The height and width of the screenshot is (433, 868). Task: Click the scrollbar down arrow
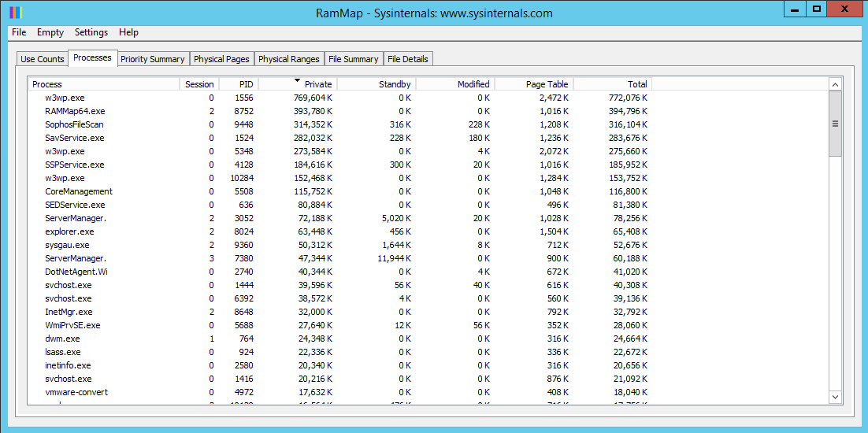click(836, 397)
